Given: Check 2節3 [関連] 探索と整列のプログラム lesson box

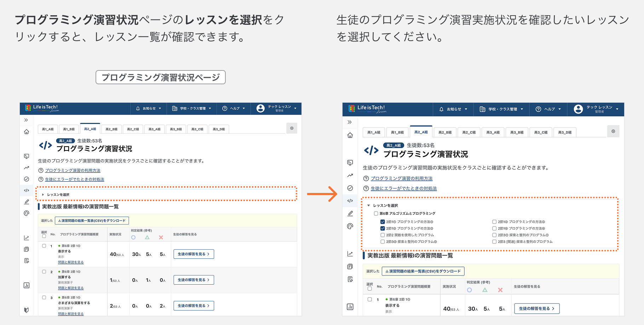Looking at the screenshot, I should 494,242.
